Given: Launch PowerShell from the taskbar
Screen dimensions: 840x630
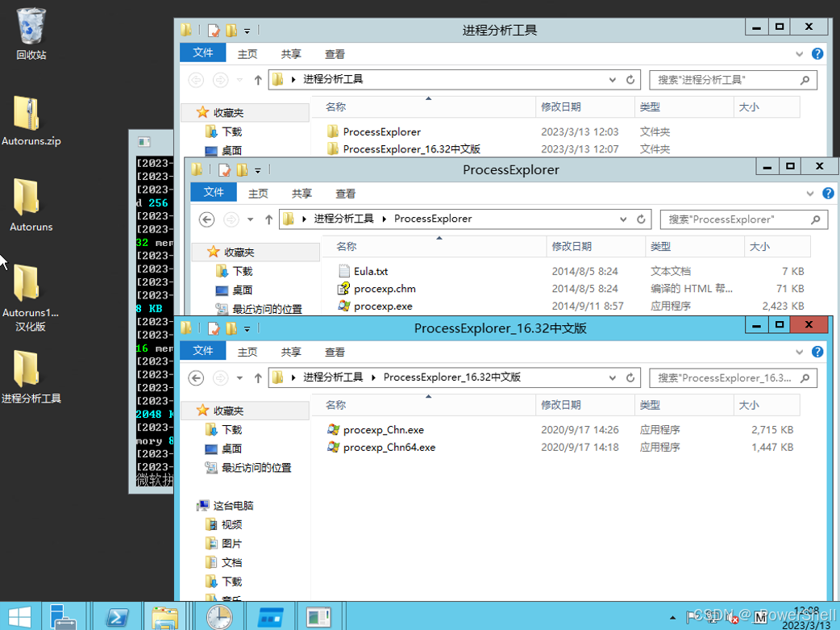Looking at the screenshot, I should (118, 616).
